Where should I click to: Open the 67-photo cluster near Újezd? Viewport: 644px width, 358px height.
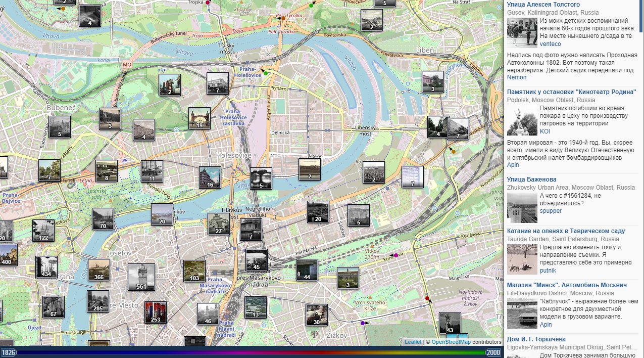(54, 307)
